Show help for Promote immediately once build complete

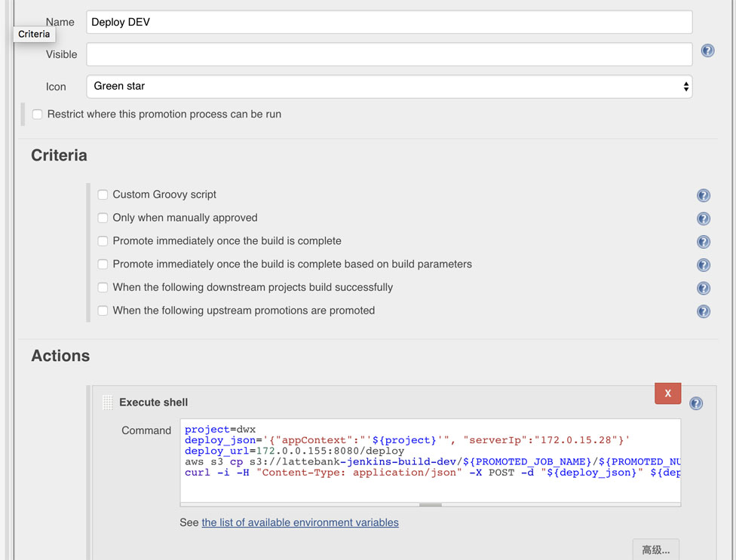[703, 242]
